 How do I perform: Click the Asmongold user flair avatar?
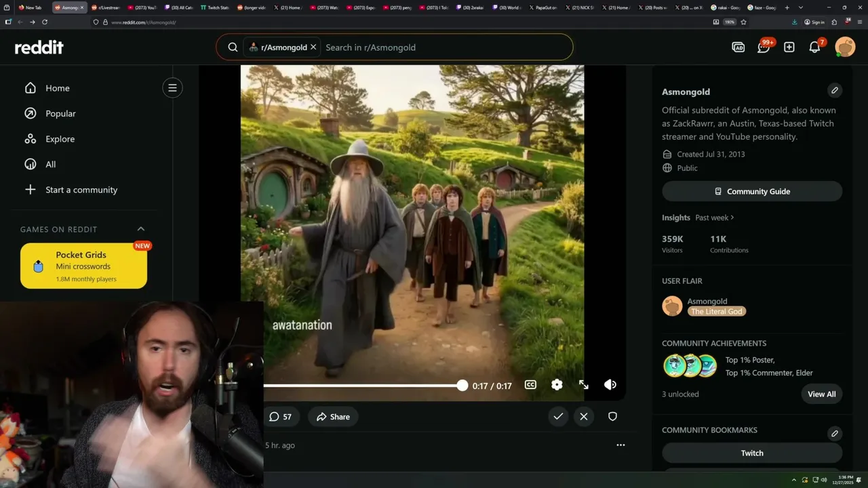tap(672, 306)
